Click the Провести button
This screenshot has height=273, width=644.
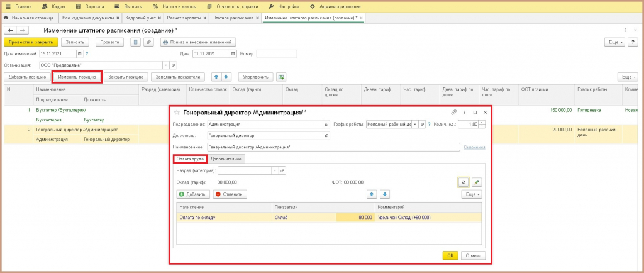point(109,42)
